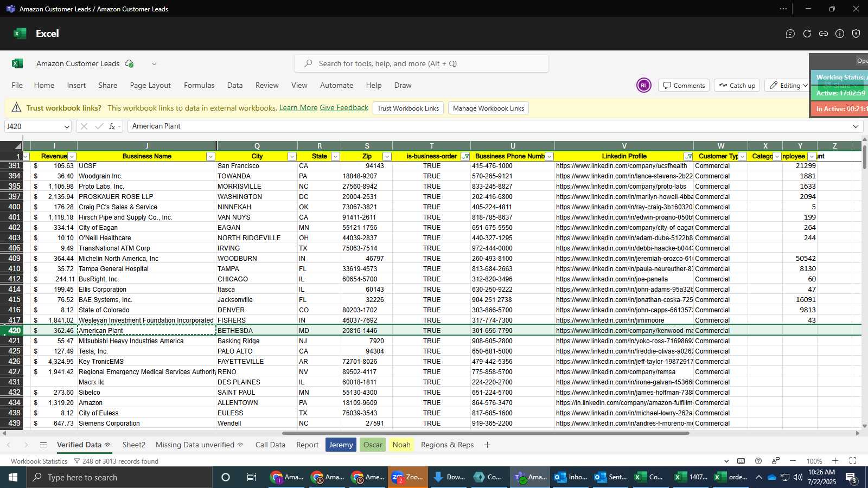The height and width of the screenshot is (488, 868).
Task: Open the Outlook Inbox taskbar item
Action: point(571,477)
